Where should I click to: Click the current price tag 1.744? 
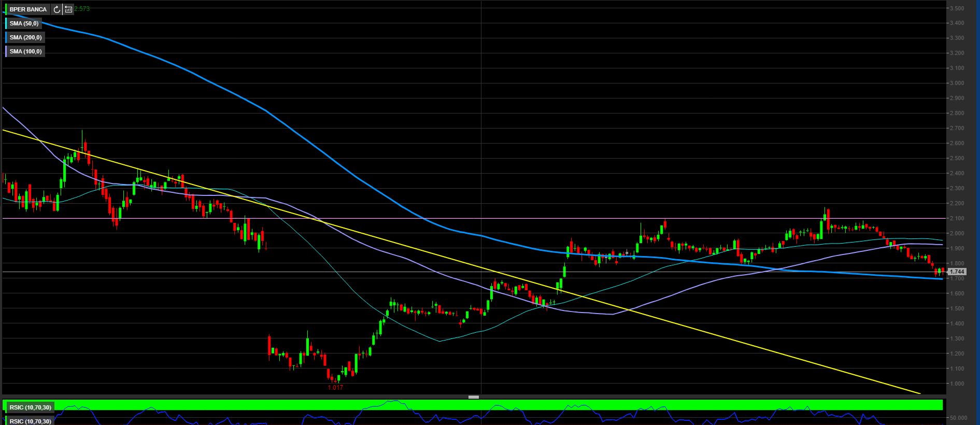[x=957, y=272]
